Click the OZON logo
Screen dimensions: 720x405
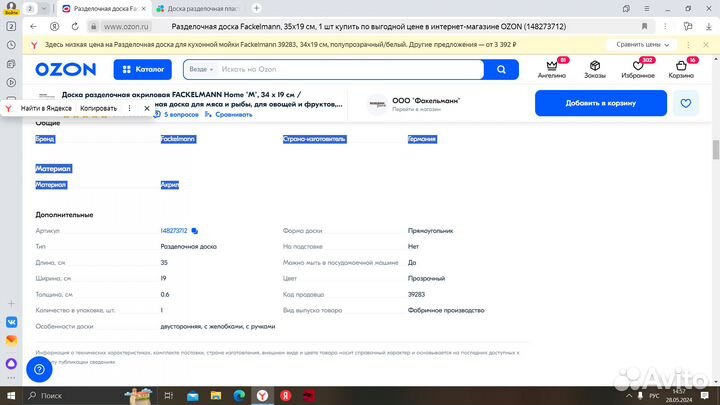pos(65,69)
